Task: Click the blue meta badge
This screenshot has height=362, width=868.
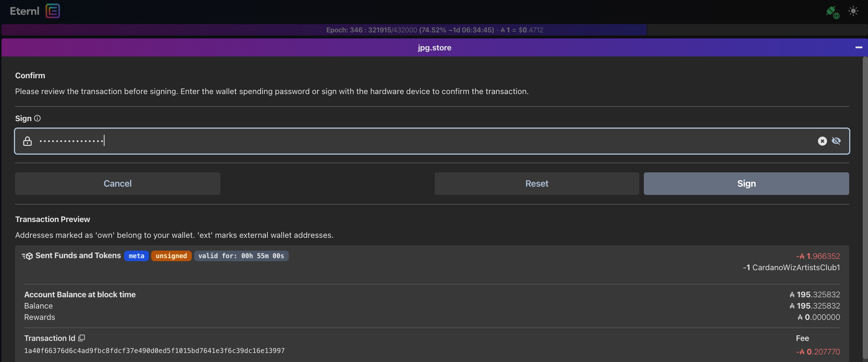Action: 136,256
